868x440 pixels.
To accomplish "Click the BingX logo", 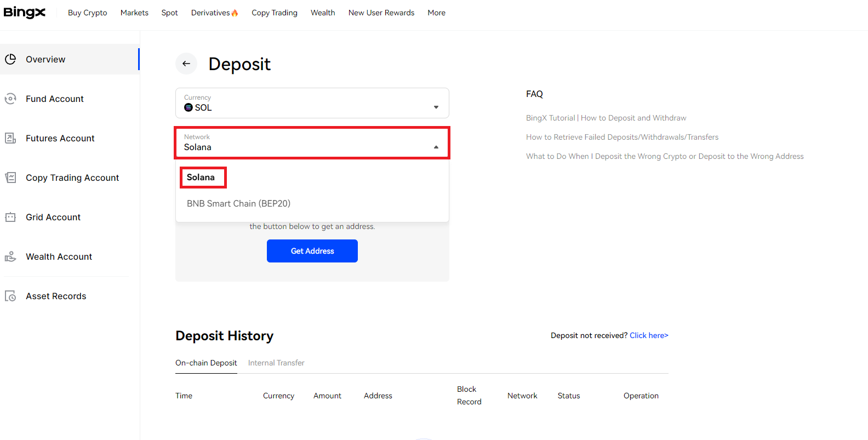I will pos(25,13).
